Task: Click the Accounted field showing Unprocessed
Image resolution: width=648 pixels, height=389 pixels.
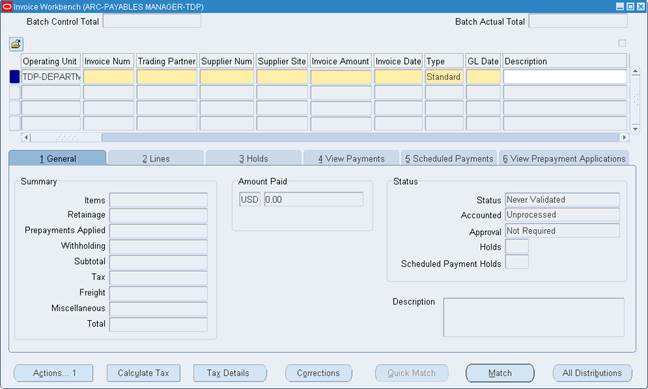Action: click(562, 215)
